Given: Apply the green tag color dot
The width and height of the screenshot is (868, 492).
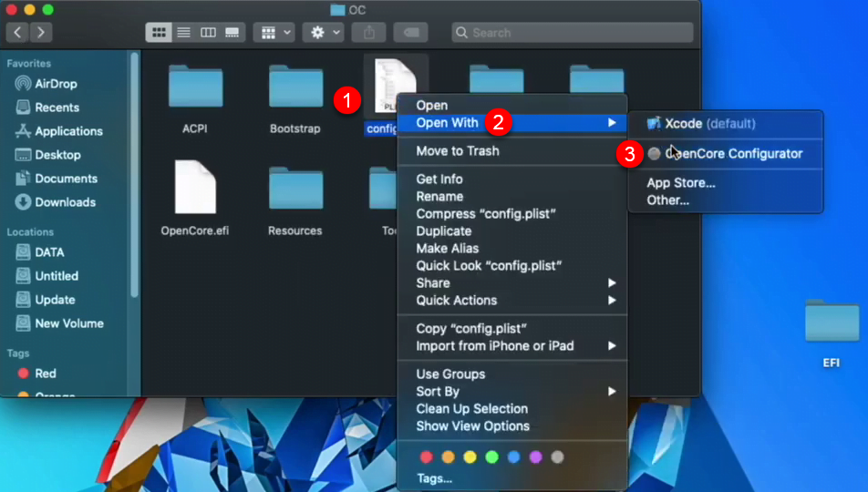Looking at the screenshot, I should point(491,457).
